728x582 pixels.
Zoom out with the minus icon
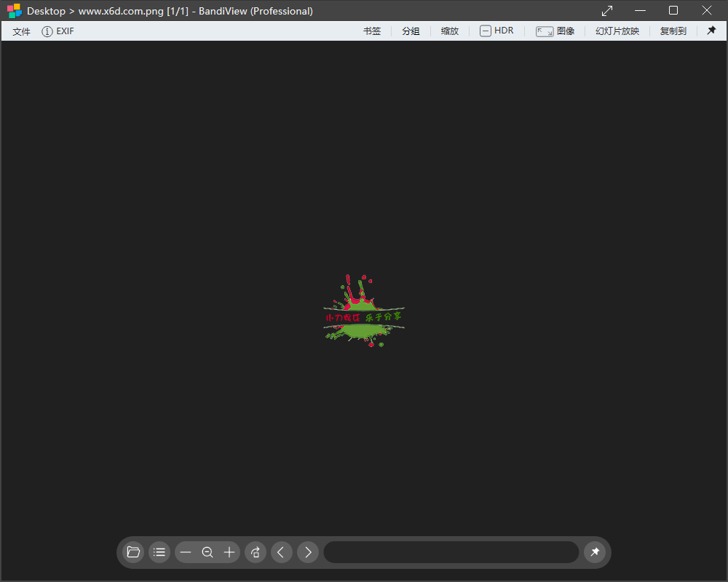pos(186,552)
